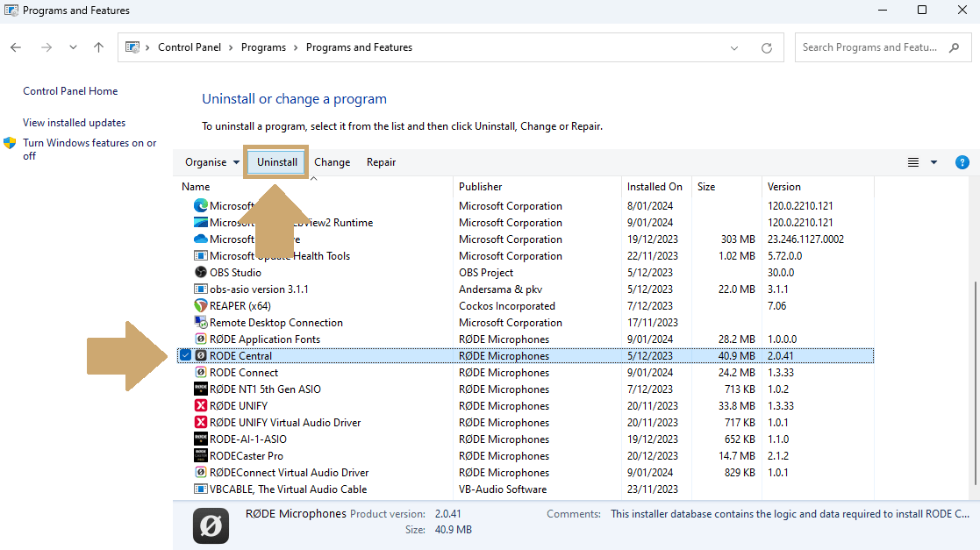The height and width of the screenshot is (550, 980).
Task: Toggle the checkbox next to RODE Central
Action: pos(185,355)
